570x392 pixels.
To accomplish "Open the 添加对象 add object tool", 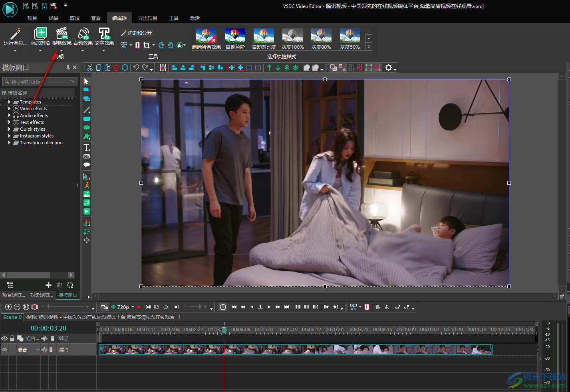I will 40,37.
